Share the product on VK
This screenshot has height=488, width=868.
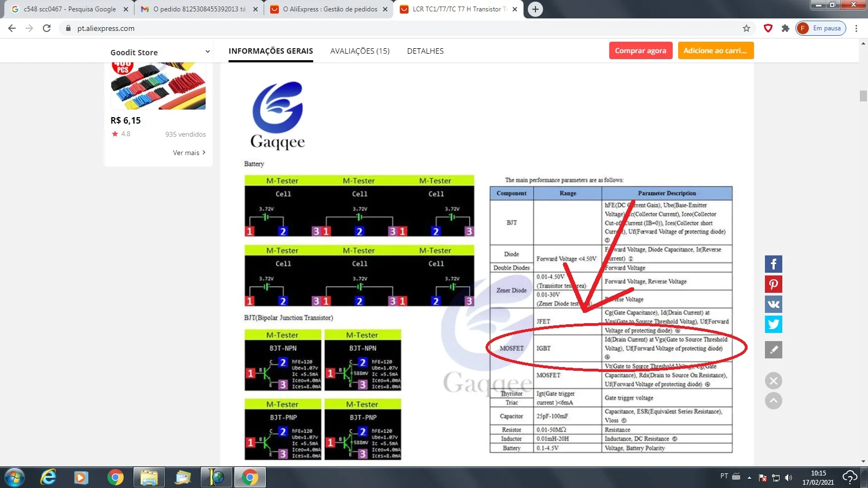coord(774,304)
